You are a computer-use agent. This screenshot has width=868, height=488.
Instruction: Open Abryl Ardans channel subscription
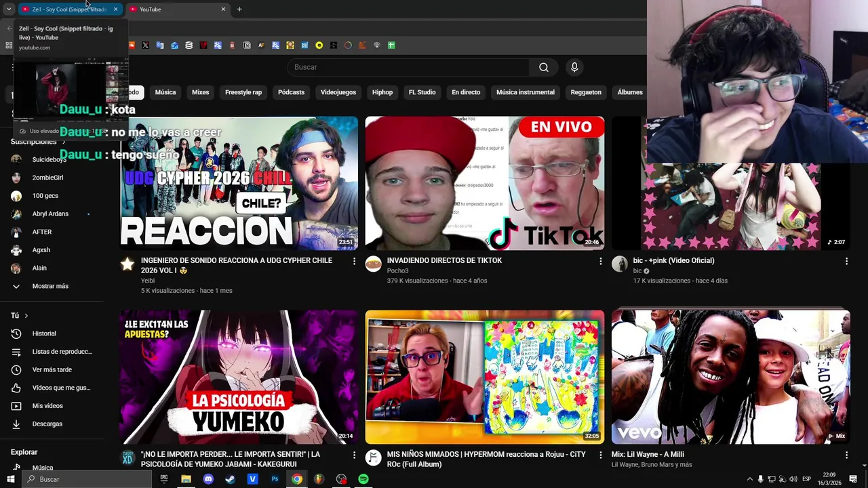pyautogui.click(x=50, y=213)
